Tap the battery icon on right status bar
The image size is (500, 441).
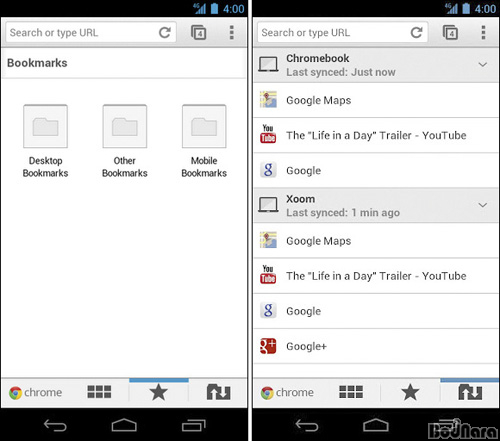[466, 8]
